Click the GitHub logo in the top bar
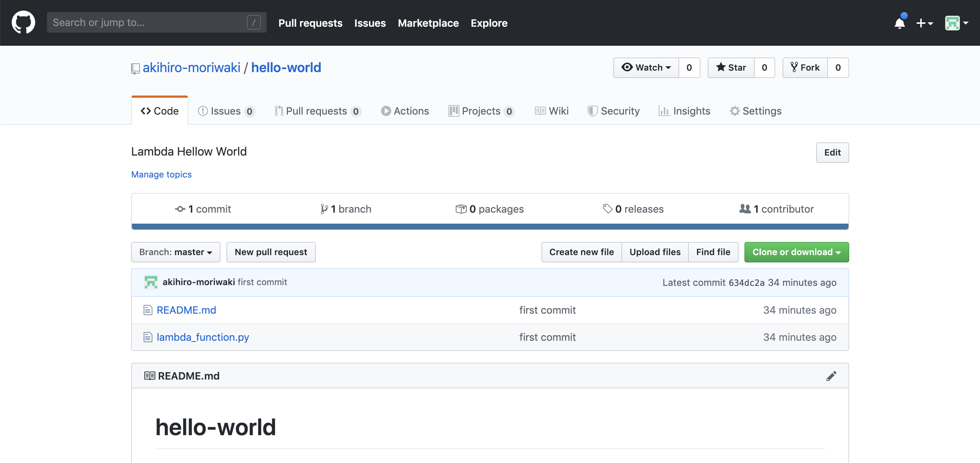The image size is (980, 463). 23,22
